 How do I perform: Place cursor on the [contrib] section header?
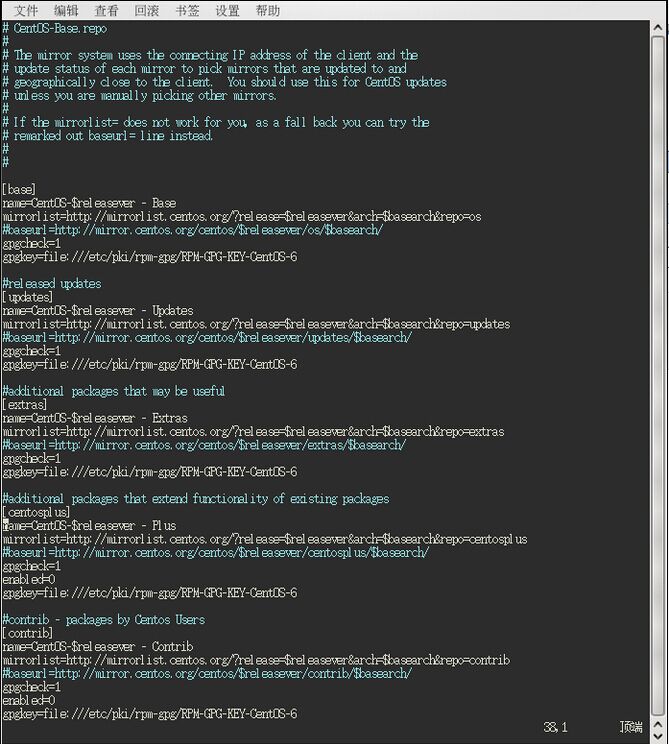tap(28, 633)
